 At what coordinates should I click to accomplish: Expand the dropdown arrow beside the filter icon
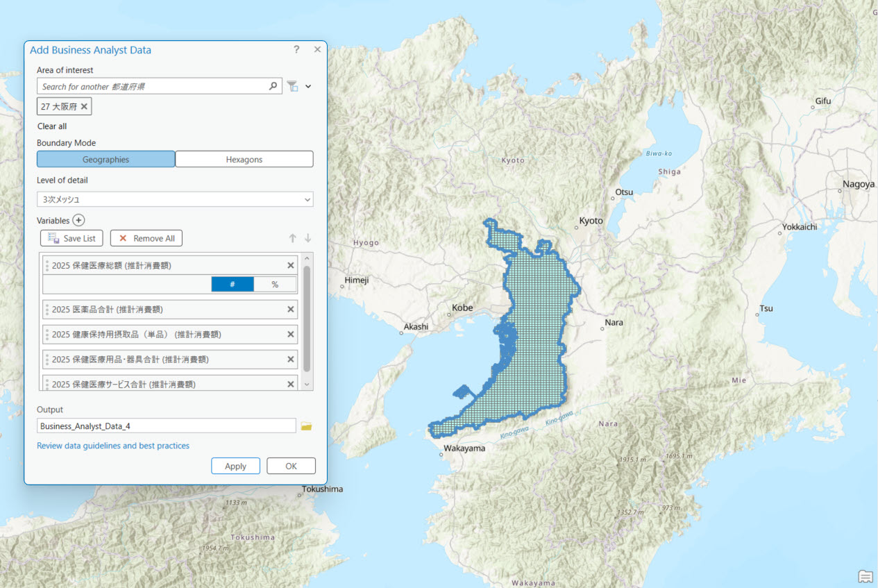(x=308, y=87)
